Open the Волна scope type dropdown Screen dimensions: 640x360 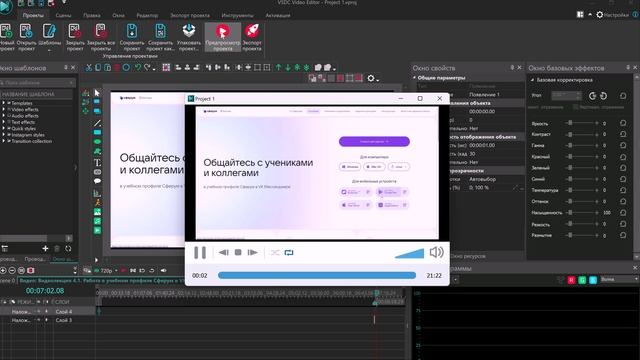point(619,280)
